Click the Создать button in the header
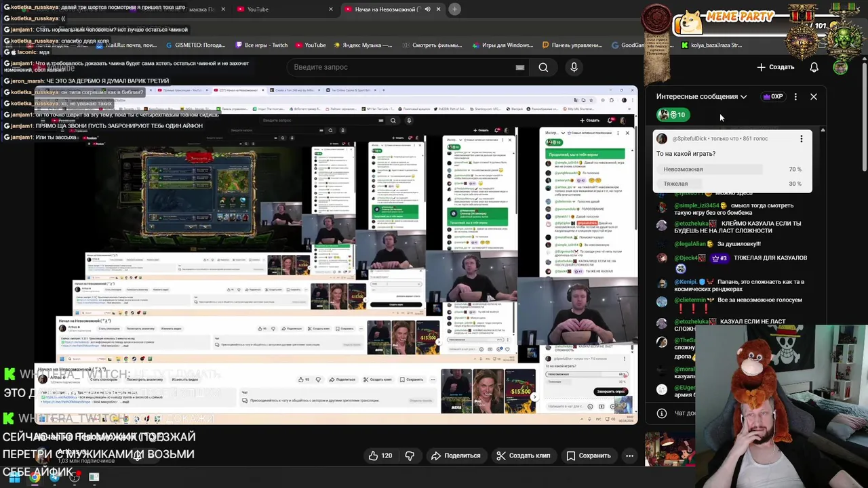 tap(775, 67)
